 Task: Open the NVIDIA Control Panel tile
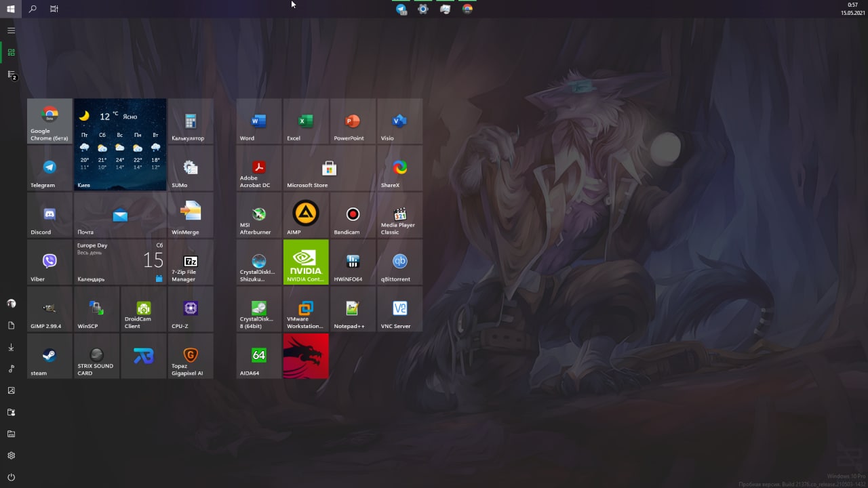(306, 262)
